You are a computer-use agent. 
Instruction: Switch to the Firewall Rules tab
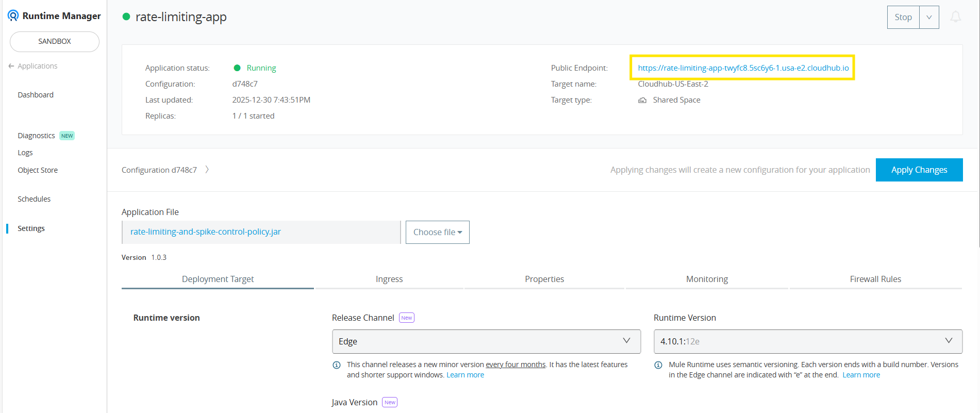pos(875,279)
